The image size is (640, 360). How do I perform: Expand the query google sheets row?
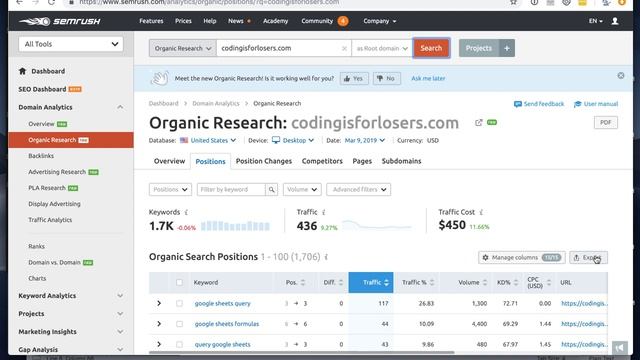[159, 344]
